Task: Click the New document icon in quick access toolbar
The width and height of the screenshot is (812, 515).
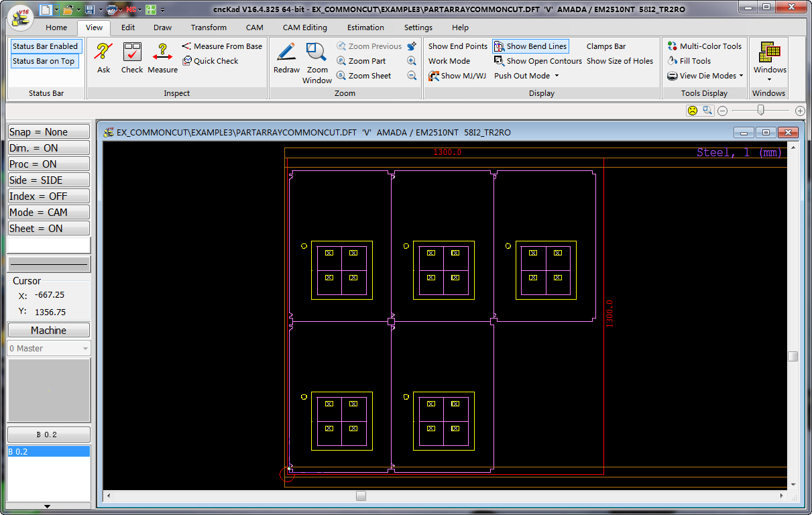Action: (45, 9)
